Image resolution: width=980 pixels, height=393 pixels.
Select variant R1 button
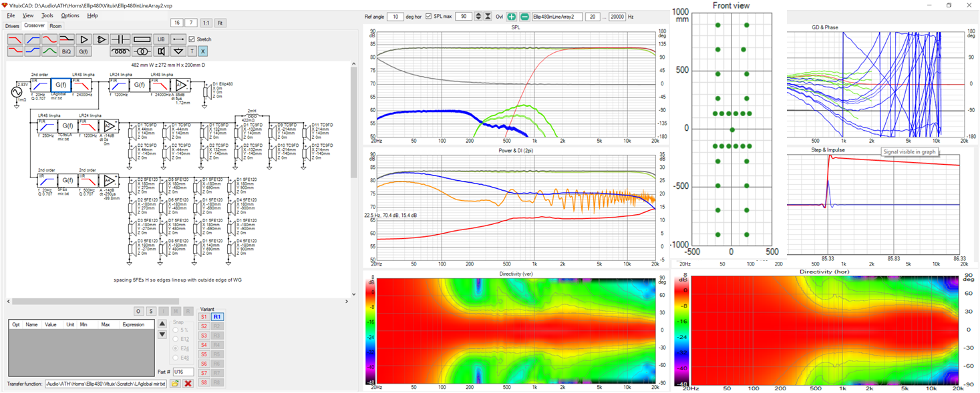[x=217, y=317]
